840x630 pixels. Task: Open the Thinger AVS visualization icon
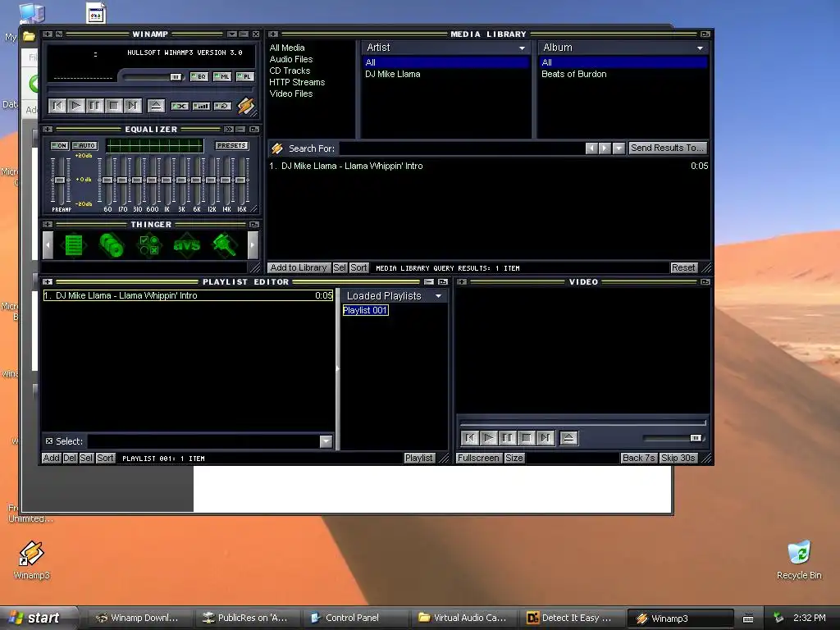186,245
